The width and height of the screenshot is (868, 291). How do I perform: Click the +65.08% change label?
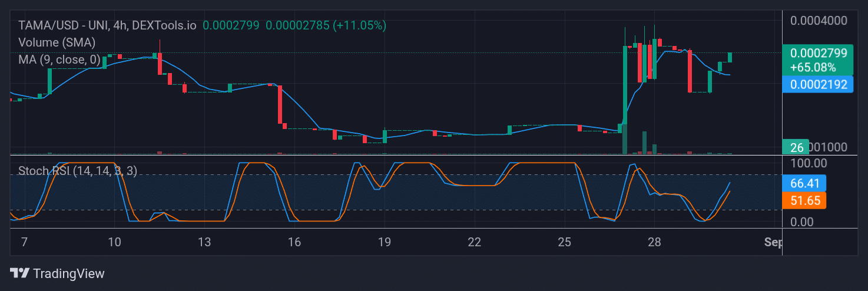pyautogui.click(x=813, y=67)
